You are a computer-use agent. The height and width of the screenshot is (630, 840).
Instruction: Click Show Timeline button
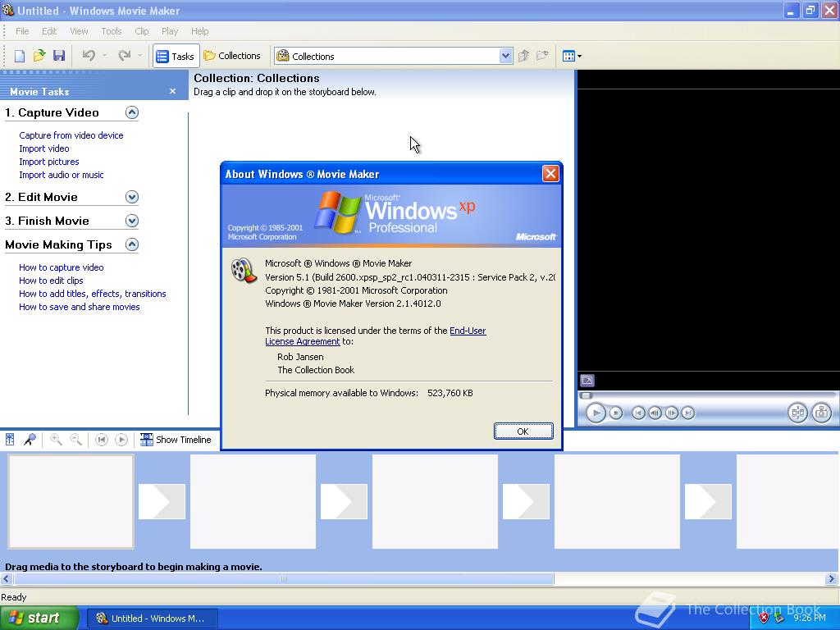176,440
